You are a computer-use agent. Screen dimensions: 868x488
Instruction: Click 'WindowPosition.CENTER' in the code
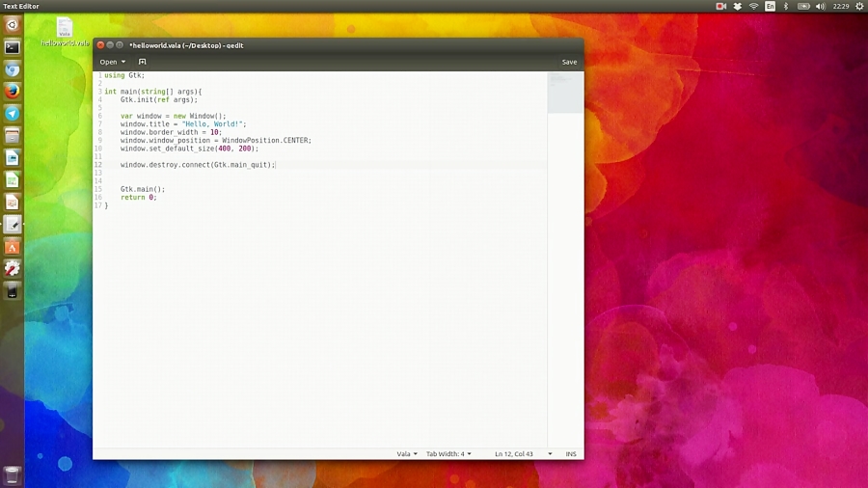click(x=266, y=141)
